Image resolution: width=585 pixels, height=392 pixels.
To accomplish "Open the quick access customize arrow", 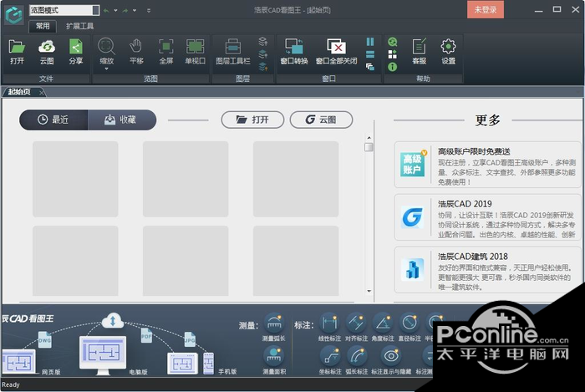I will pos(149,10).
